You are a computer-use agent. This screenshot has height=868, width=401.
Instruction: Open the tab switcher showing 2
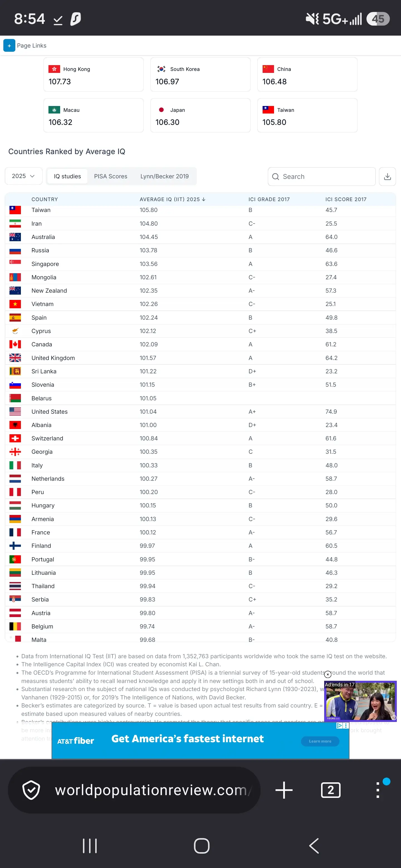point(331,790)
